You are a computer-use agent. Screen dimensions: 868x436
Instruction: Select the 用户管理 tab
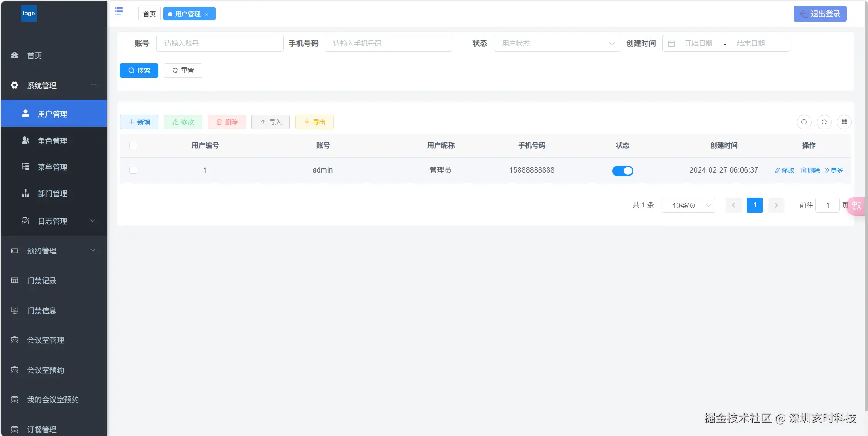coord(189,14)
